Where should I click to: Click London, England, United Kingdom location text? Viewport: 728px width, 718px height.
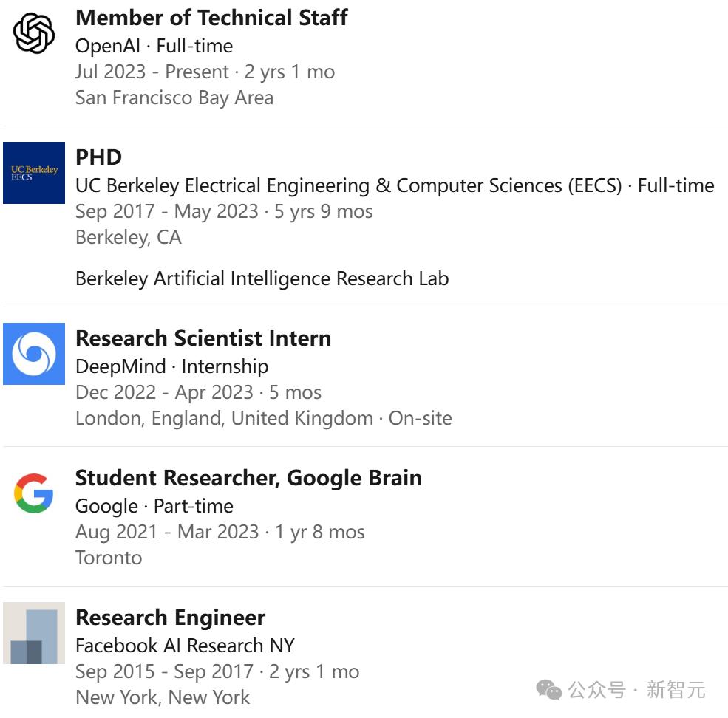click(x=224, y=418)
